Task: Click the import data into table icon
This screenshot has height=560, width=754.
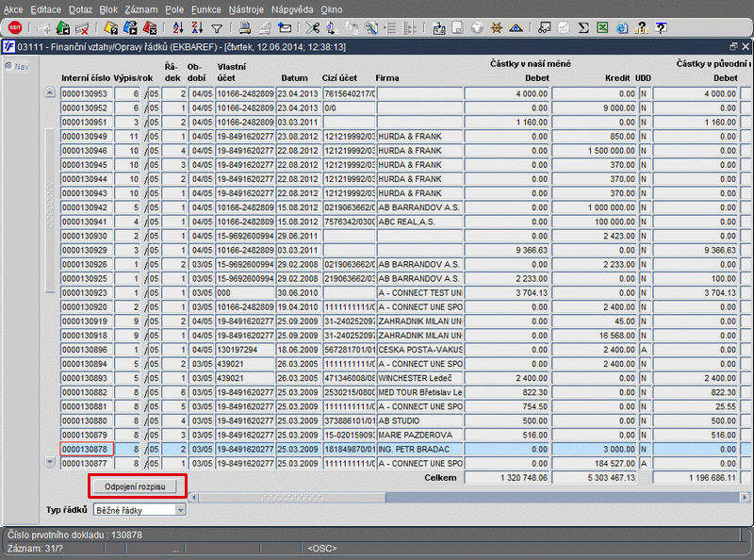Action: 438,28
